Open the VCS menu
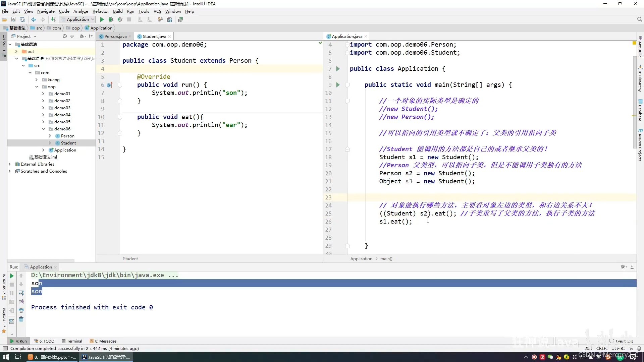The image size is (644, 362). pyautogui.click(x=157, y=11)
